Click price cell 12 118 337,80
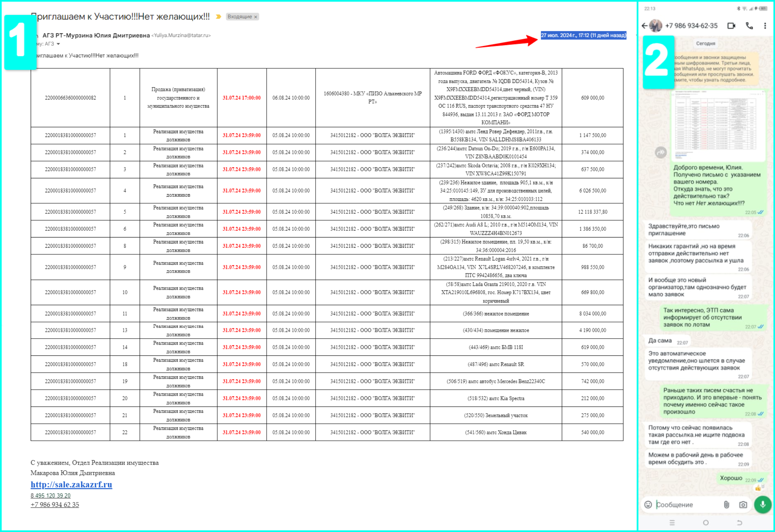 593,212
